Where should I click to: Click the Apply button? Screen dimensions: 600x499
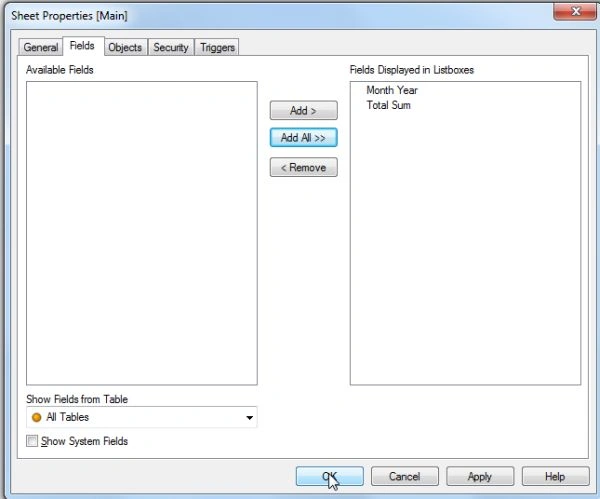click(x=480, y=476)
